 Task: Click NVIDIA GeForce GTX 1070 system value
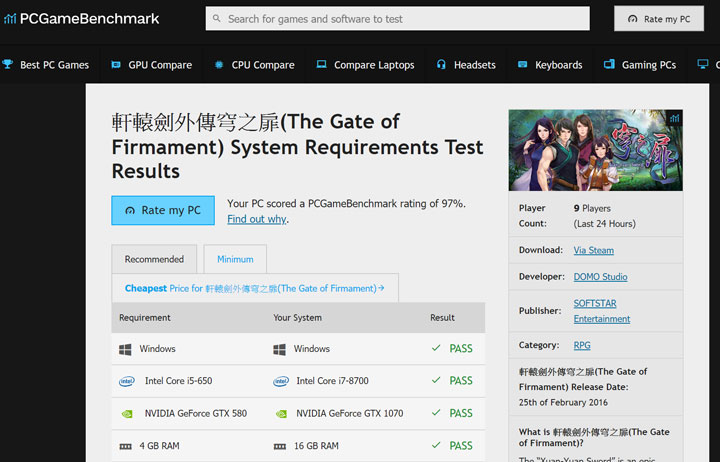350,413
